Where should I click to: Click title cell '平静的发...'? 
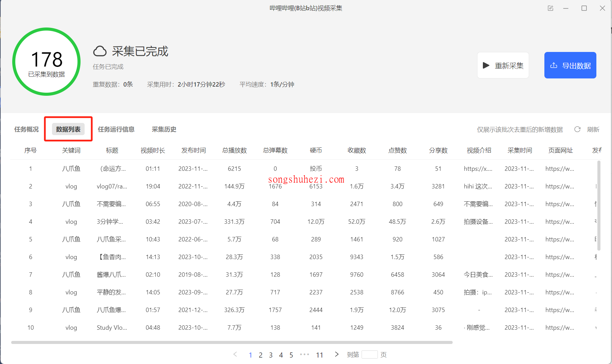point(111,292)
